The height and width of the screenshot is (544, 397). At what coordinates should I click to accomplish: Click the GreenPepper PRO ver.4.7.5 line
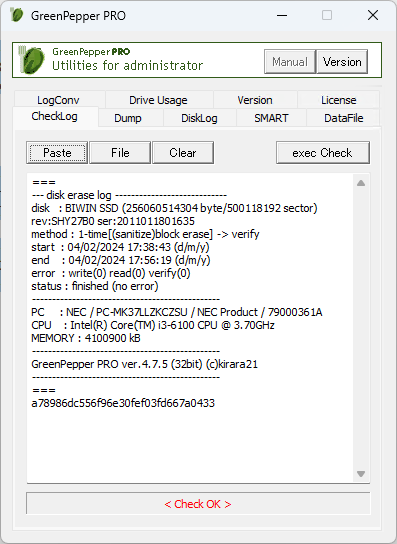point(144,364)
